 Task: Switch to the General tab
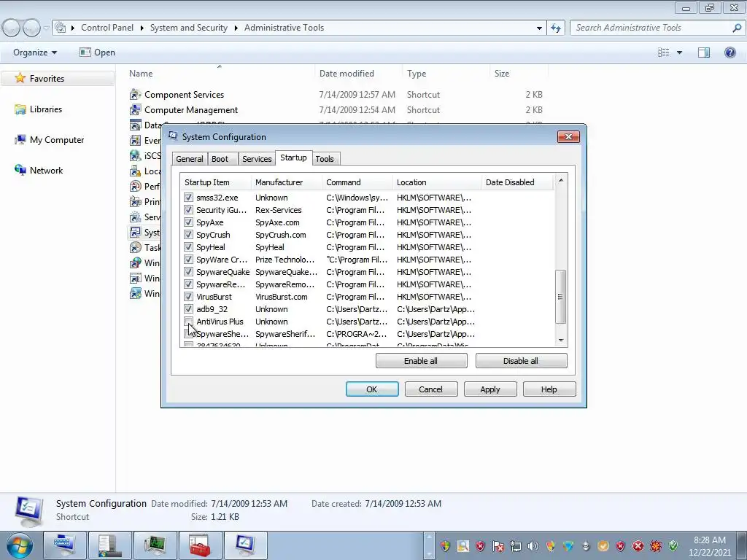click(189, 158)
